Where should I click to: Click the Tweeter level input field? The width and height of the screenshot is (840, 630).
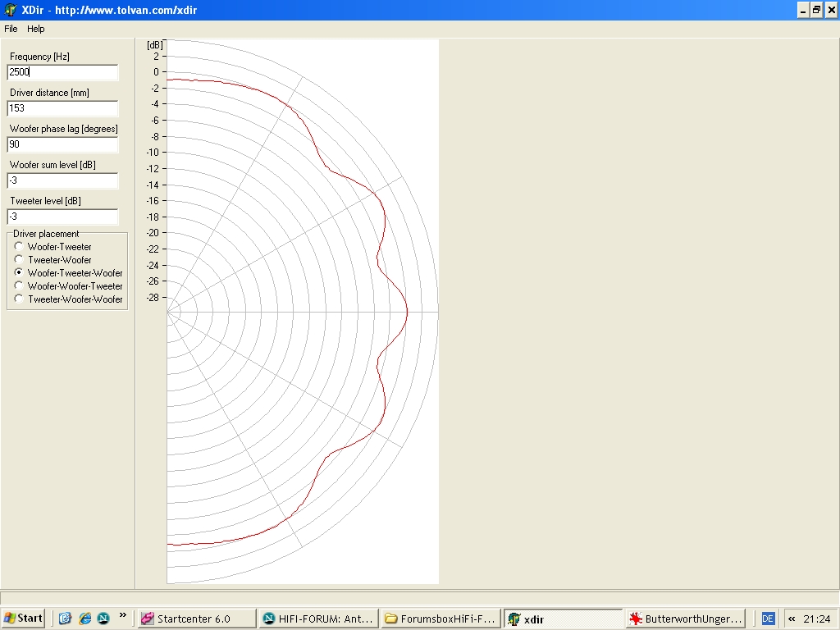pos(62,217)
